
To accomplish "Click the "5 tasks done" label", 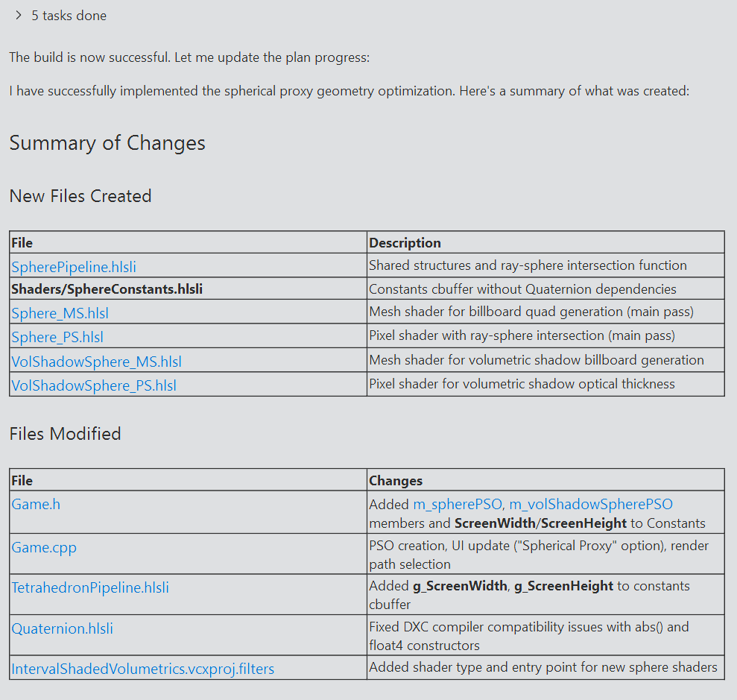I will coord(69,16).
